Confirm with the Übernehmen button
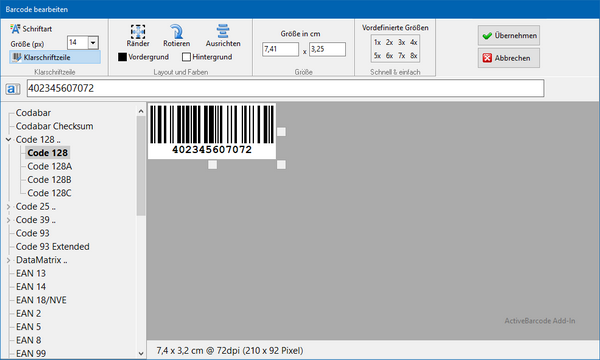Image resolution: width=600 pixels, height=360 pixels. click(509, 36)
